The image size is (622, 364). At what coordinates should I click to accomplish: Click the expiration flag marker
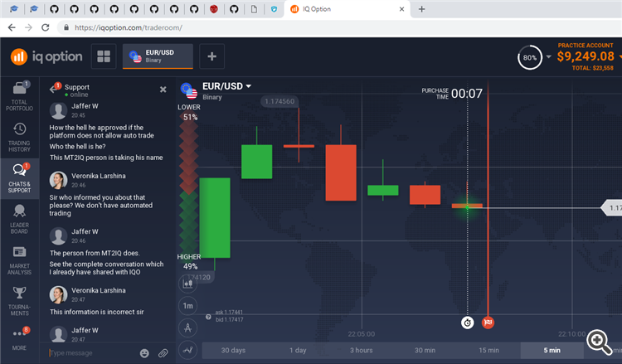(488, 323)
